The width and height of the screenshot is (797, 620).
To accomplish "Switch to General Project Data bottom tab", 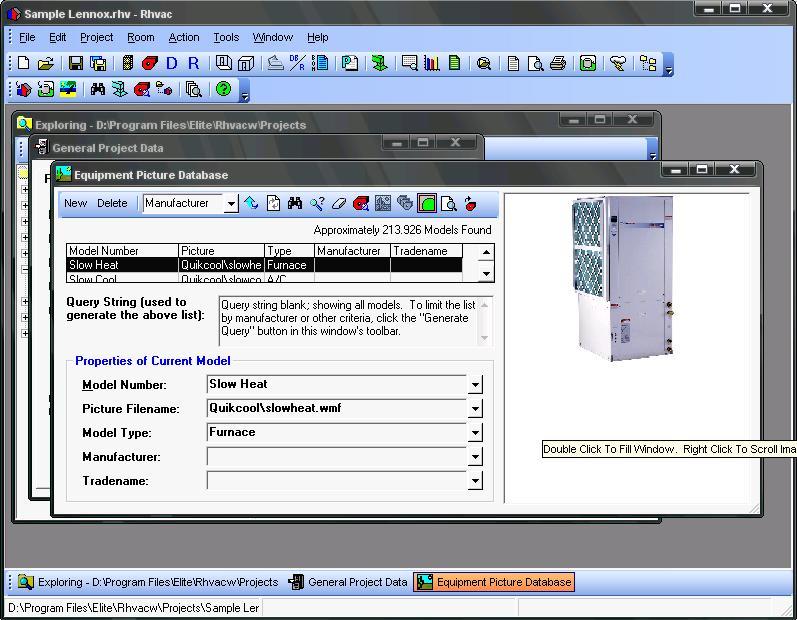I will [x=348, y=582].
